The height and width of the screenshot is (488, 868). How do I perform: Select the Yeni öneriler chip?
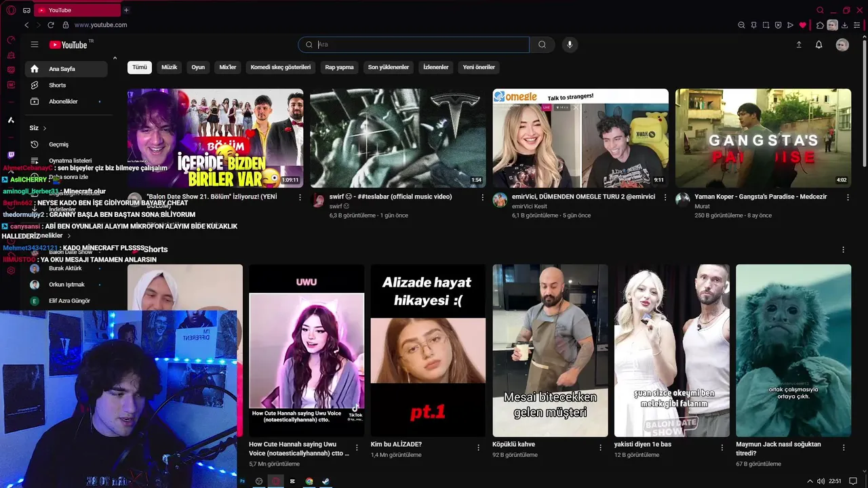click(479, 67)
